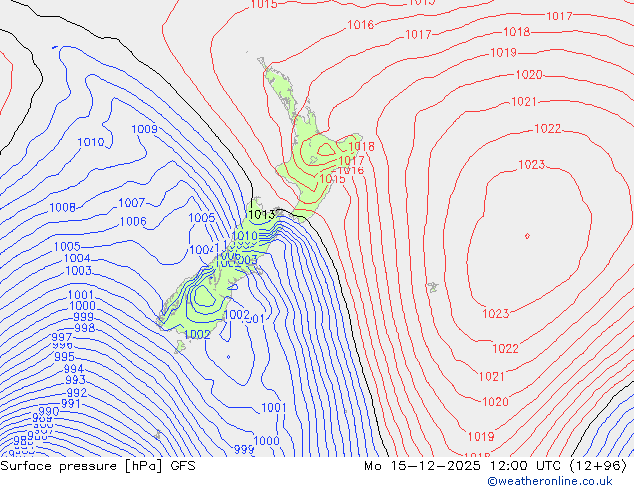Screen dimensions: 634x490
Task: Click the 1010 label on the South Island
Action: (x=245, y=236)
